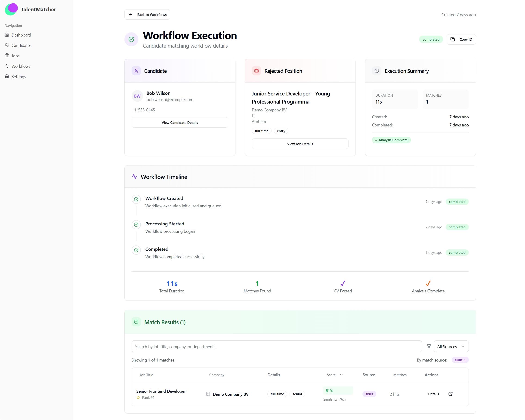Open Dashboard in navigation
The height and width of the screenshot is (420, 525).
tap(21, 35)
